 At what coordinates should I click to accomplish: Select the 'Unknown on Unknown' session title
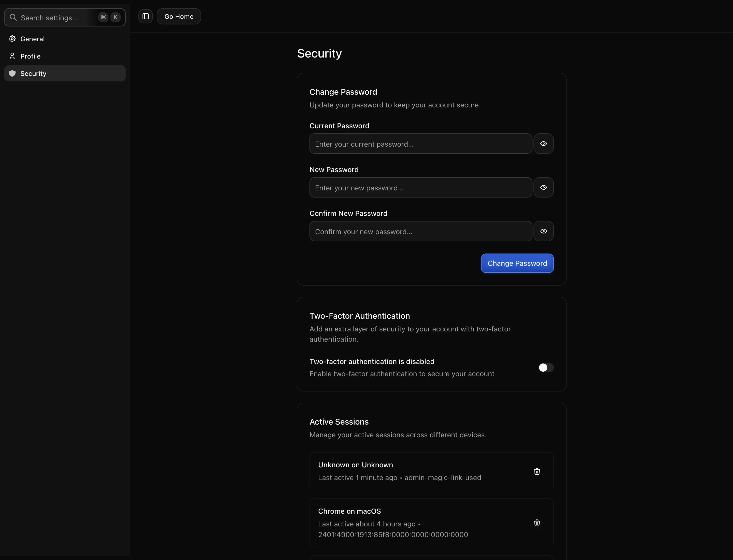click(355, 465)
